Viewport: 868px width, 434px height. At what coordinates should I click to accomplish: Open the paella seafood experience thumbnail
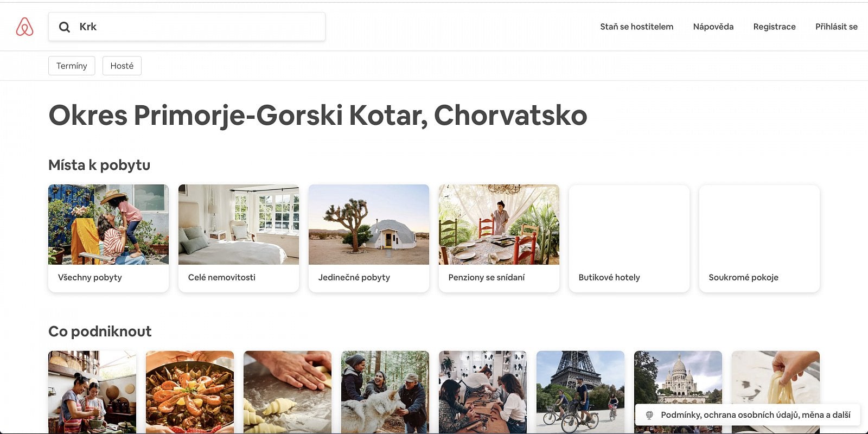click(190, 392)
